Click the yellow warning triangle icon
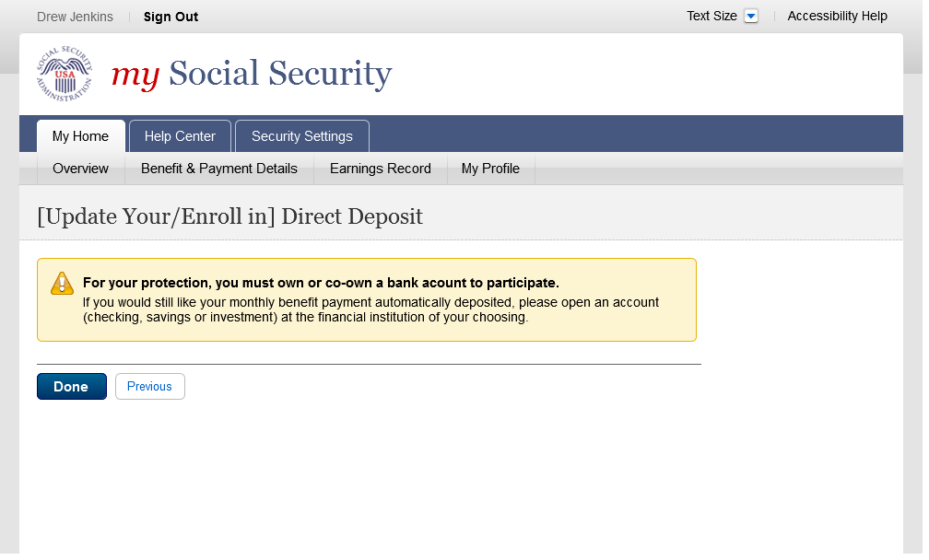 point(62,284)
